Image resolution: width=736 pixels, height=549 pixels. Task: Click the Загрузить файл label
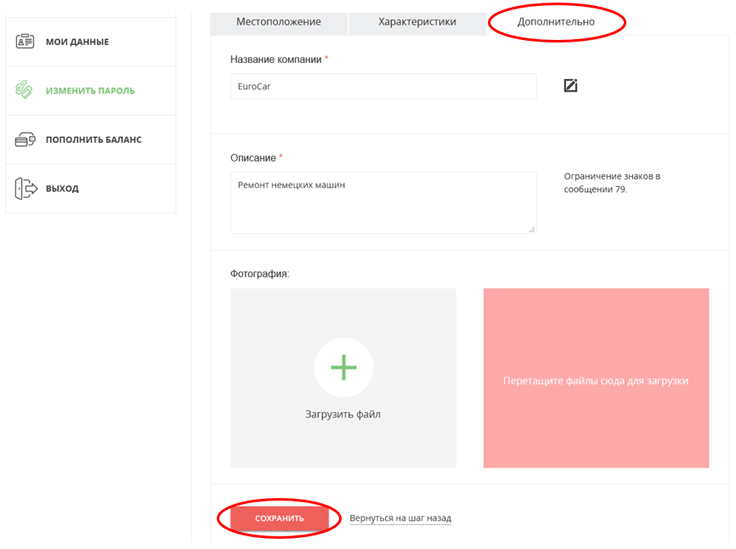point(343,414)
